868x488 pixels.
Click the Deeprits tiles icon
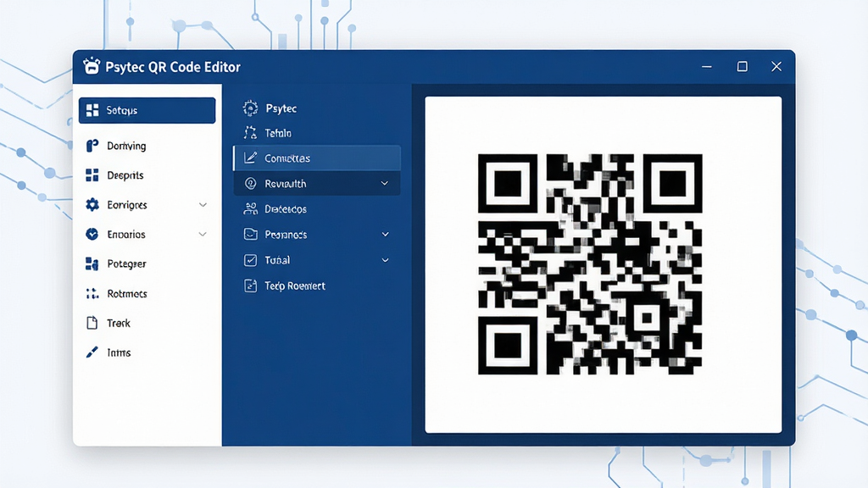click(x=92, y=175)
